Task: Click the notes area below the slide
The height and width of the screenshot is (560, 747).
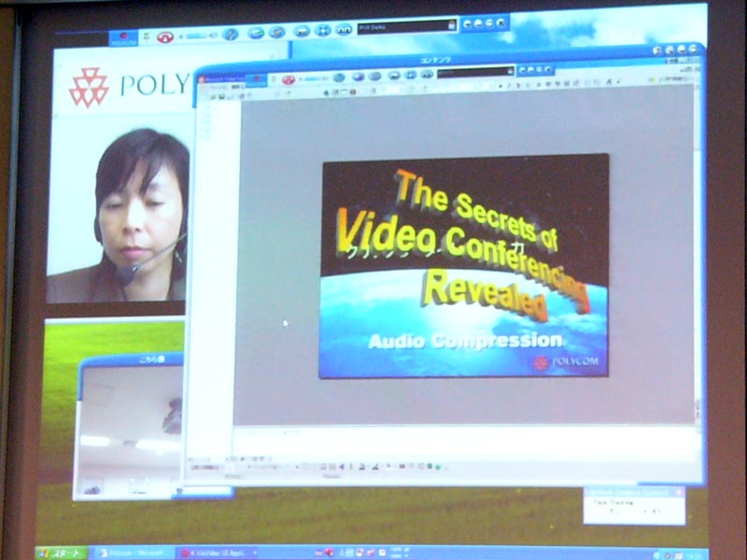Action: point(464,442)
